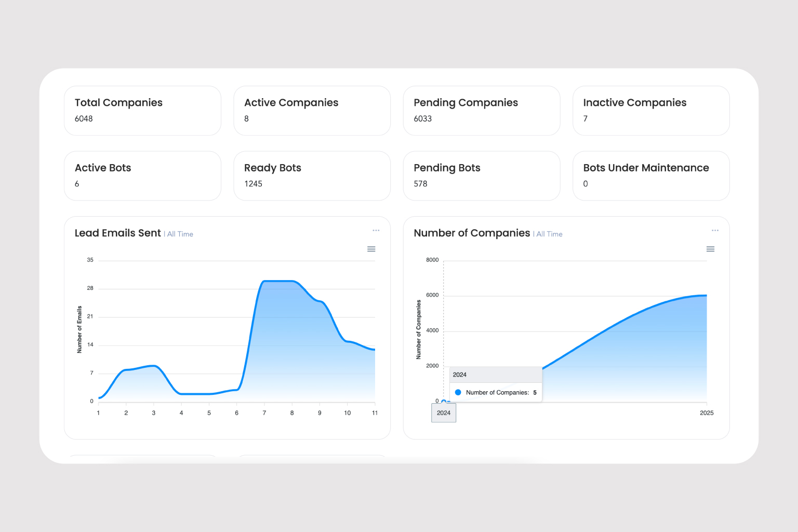Click the three-dot options icon on Number of Companies
The width and height of the screenshot is (798, 532).
(715, 230)
